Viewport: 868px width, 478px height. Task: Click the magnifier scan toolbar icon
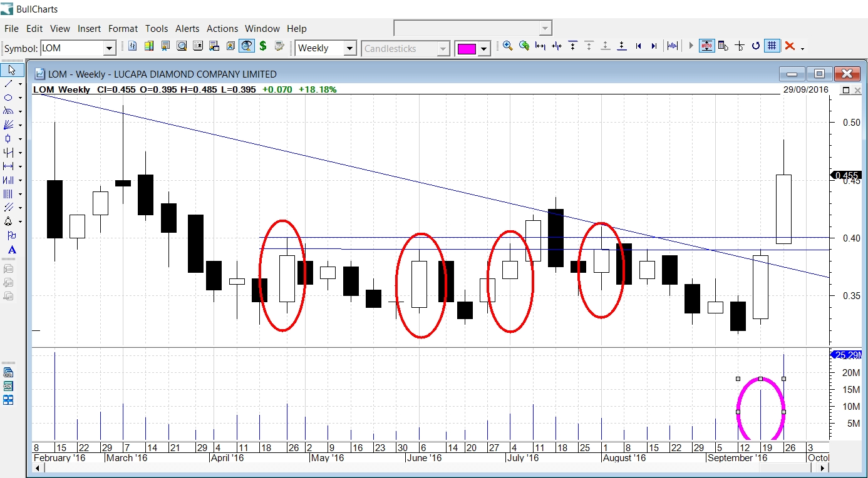point(182,46)
